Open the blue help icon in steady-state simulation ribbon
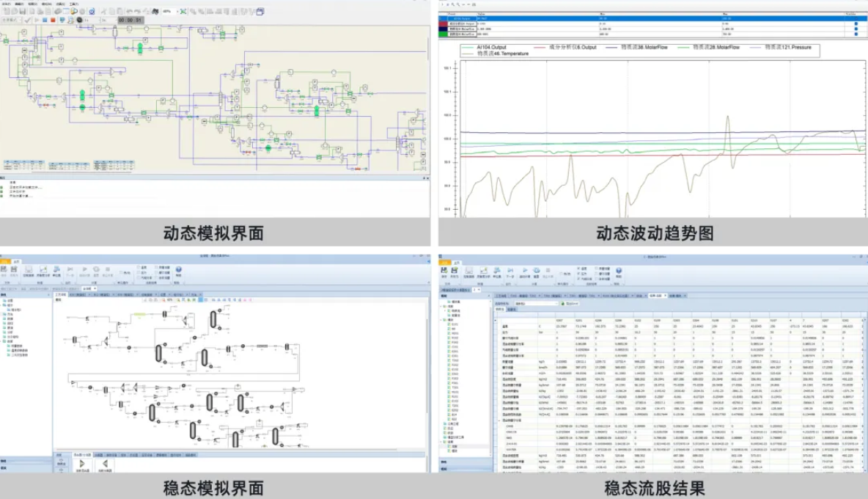This screenshot has height=499, width=868. 178,270
